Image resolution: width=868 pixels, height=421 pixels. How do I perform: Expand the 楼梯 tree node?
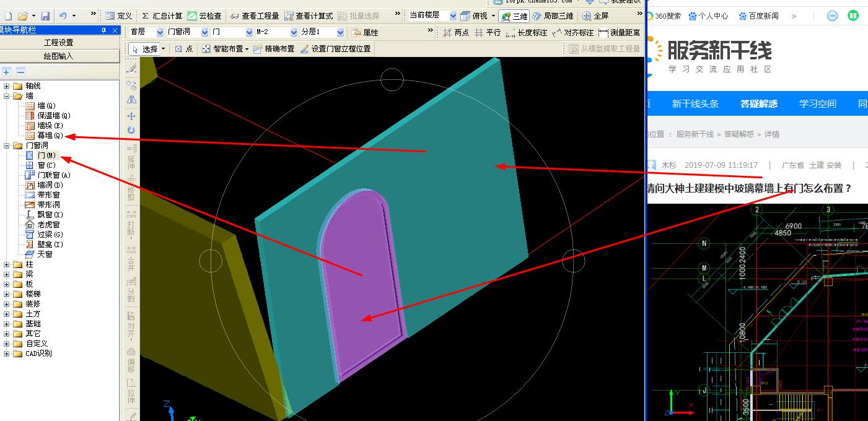[7, 294]
